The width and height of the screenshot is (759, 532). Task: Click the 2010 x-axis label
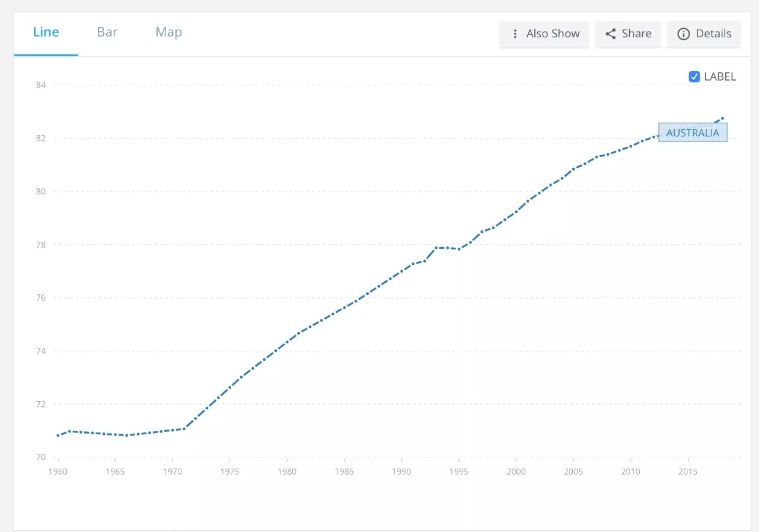coord(631,472)
